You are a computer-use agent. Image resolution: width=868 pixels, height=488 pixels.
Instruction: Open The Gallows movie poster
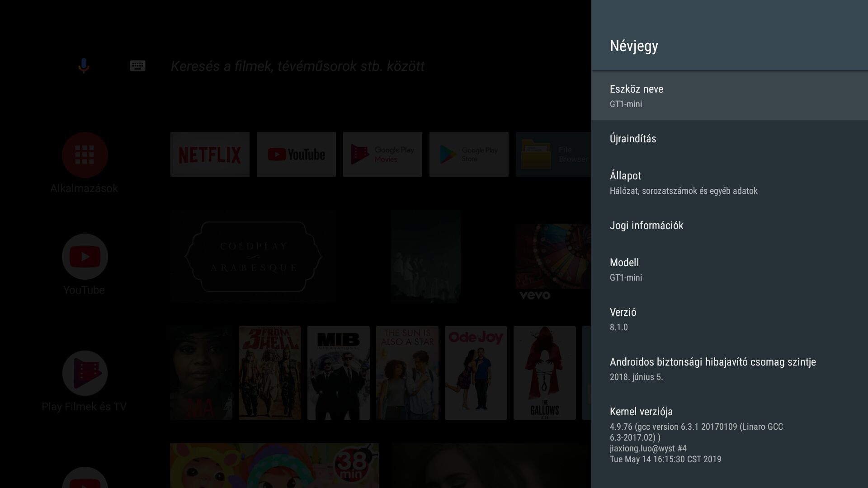544,373
